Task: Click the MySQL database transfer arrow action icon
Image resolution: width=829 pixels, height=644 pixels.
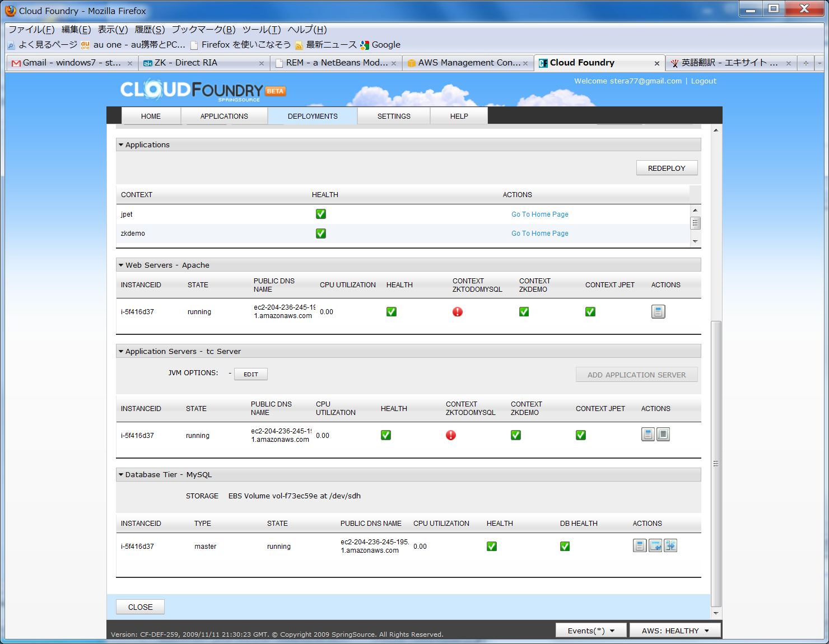Action: [x=670, y=545]
